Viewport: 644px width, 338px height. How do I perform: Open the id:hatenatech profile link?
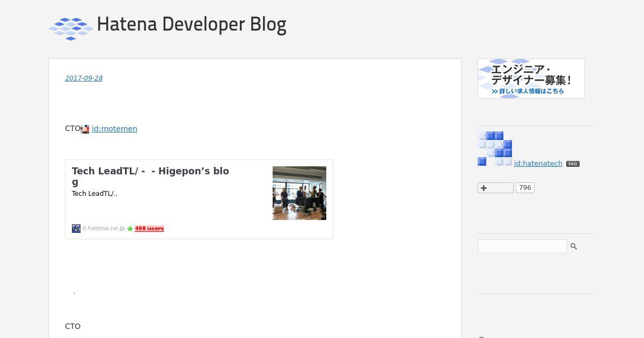point(538,164)
